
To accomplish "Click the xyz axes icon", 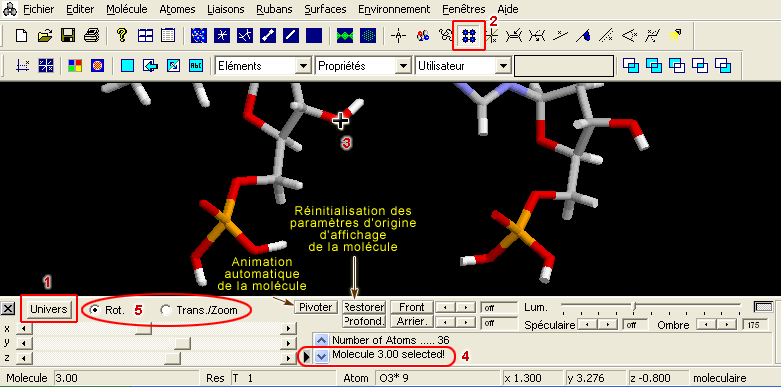I will tap(23, 65).
